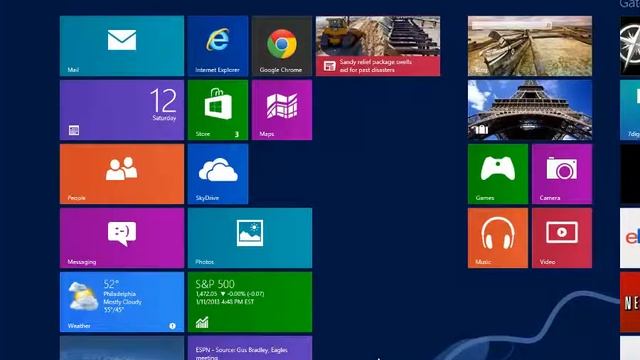Open Google Chrome tile
This screenshot has width=640, height=360.
coord(282,46)
